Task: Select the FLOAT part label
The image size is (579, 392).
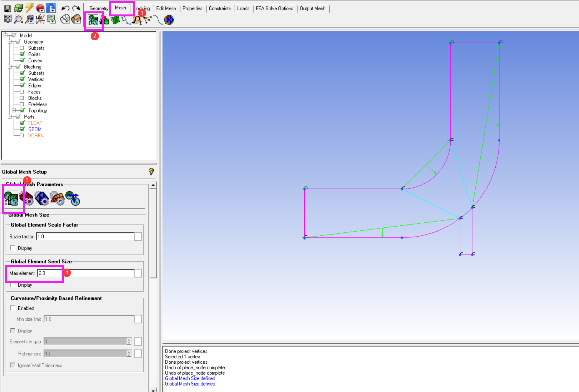Action: (35, 123)
